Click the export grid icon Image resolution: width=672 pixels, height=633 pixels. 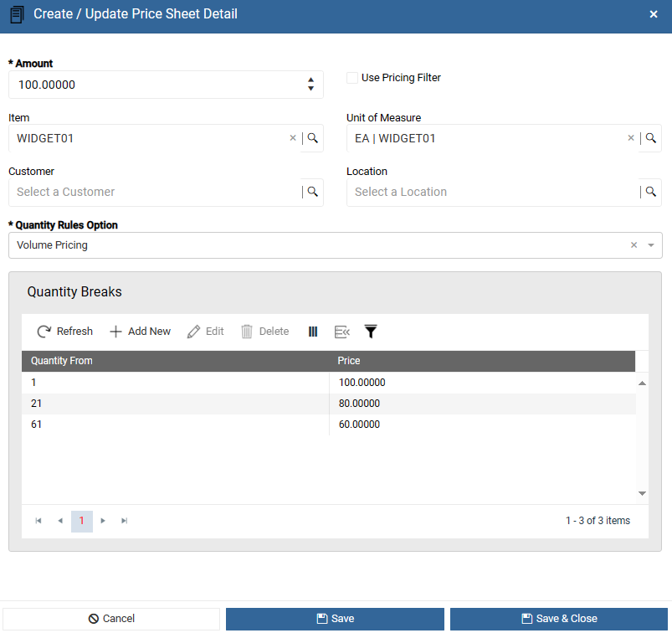342,332
